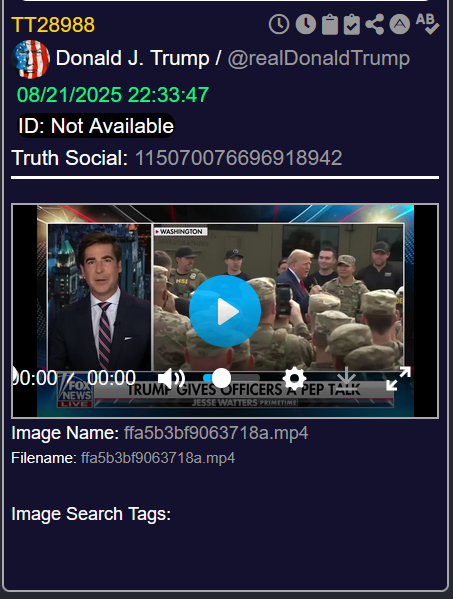Click the circled up-arrow icon
This screenshot has height=599, width=453.
400,24
